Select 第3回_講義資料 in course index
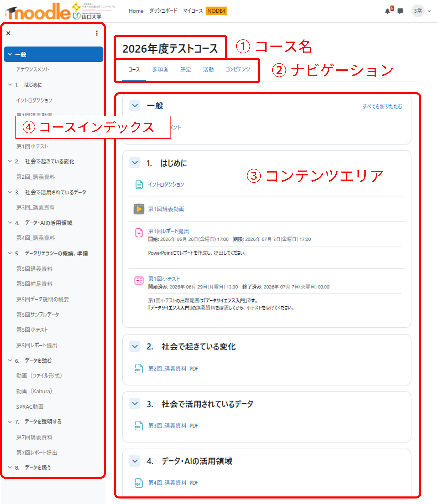Viewport: 438px width, 504px height. tap(35, 208)
